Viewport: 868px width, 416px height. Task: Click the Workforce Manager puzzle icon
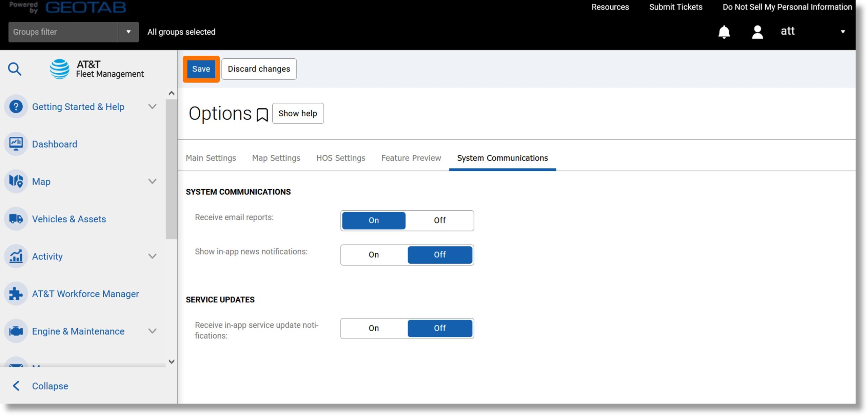(x=16, y=294)
